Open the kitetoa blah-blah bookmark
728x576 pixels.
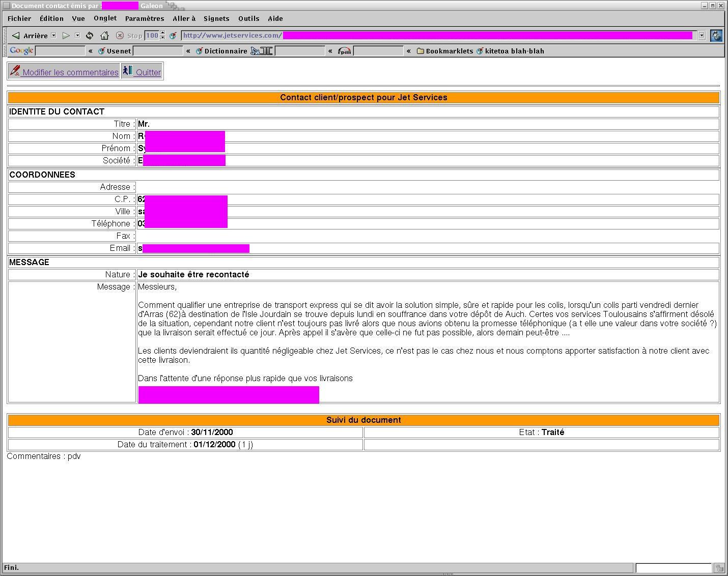click(515, 51)
